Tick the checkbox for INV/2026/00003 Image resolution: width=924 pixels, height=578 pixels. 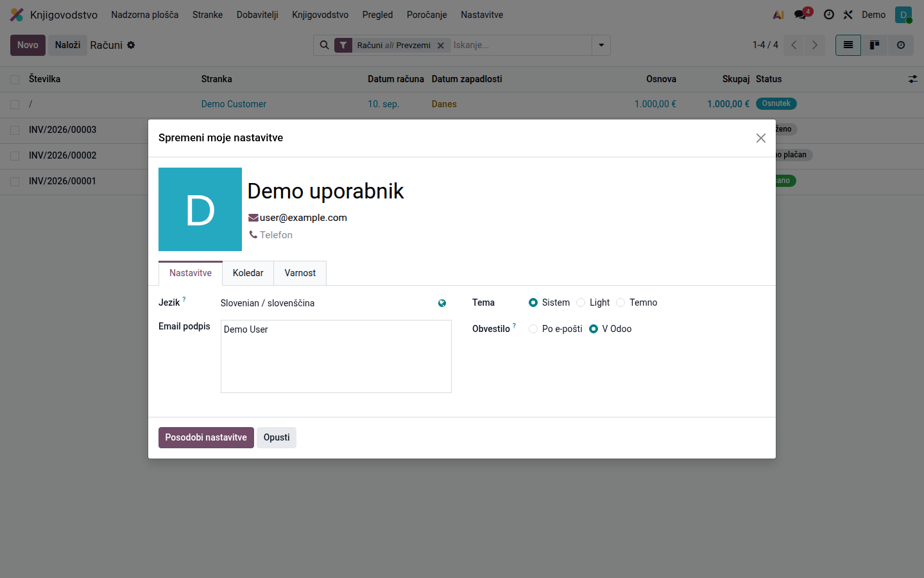15,130
